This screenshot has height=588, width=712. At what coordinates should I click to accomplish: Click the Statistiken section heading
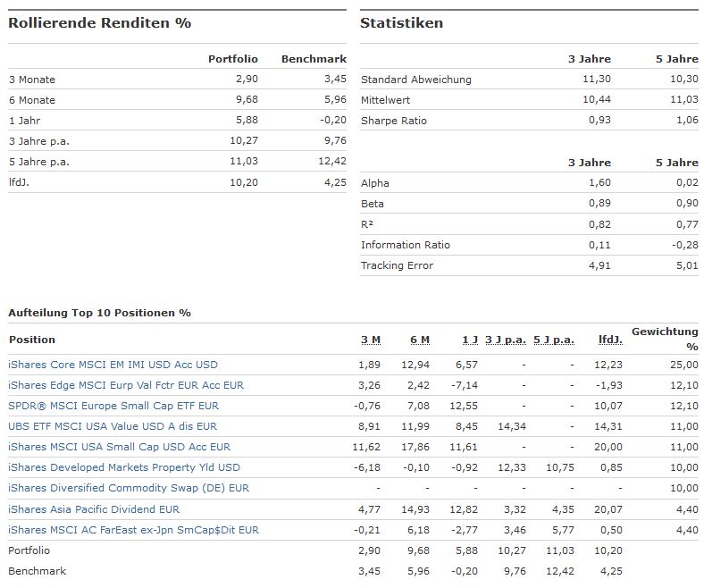click(x=401, y=23)
